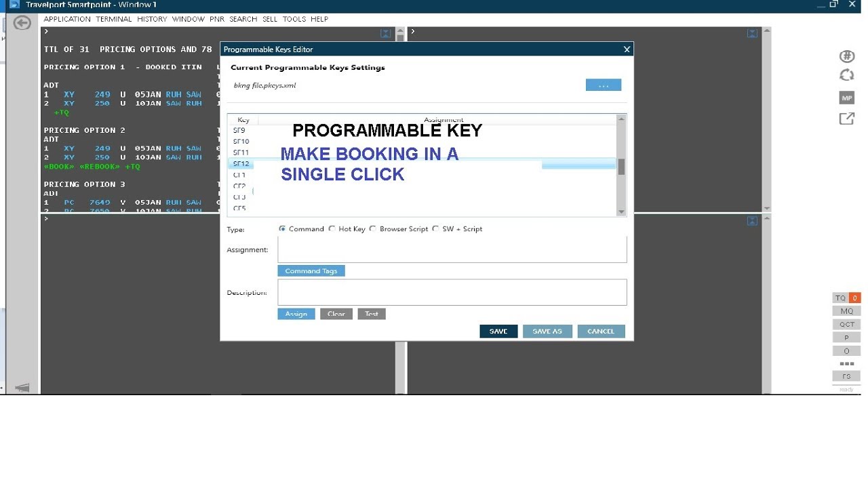Select the highlighted SF12 key row
The image size is (868, 488).
click(x=422, y=164)
